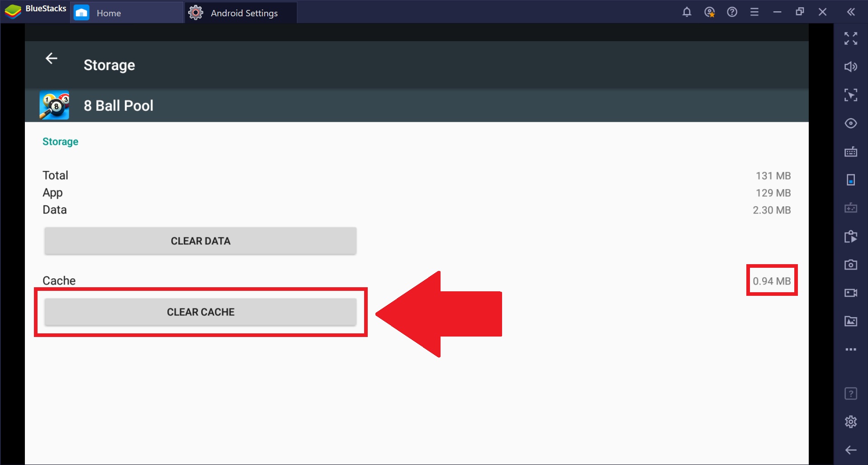Click the '131 MB' total value
Screen dimensions: 868x465
point(773,176)
